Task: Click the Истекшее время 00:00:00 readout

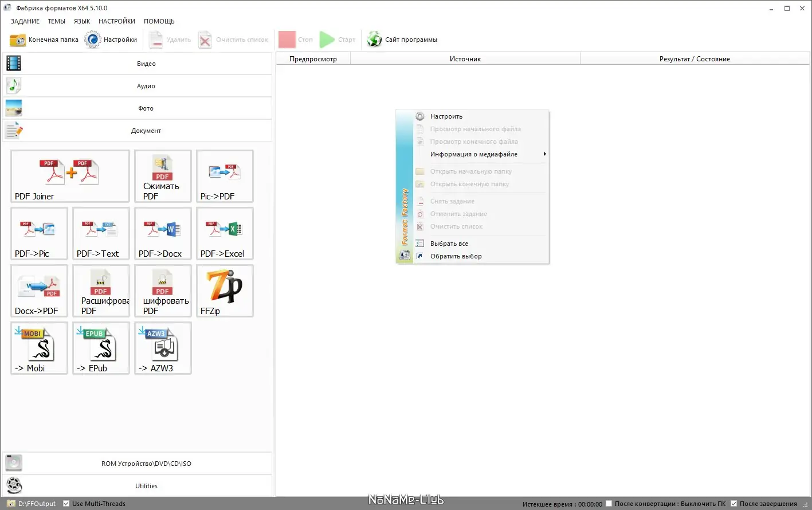Action: [x=562, y=504]
